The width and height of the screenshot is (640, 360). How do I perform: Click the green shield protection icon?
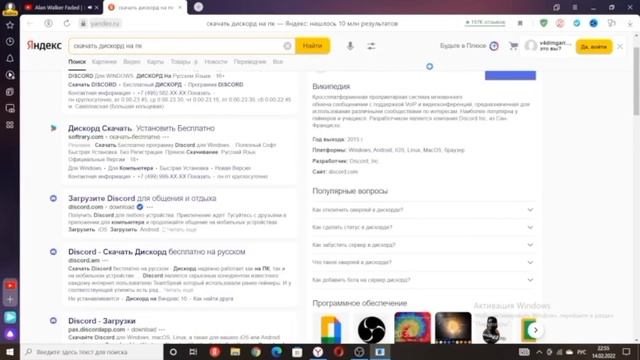coord(543,23)
